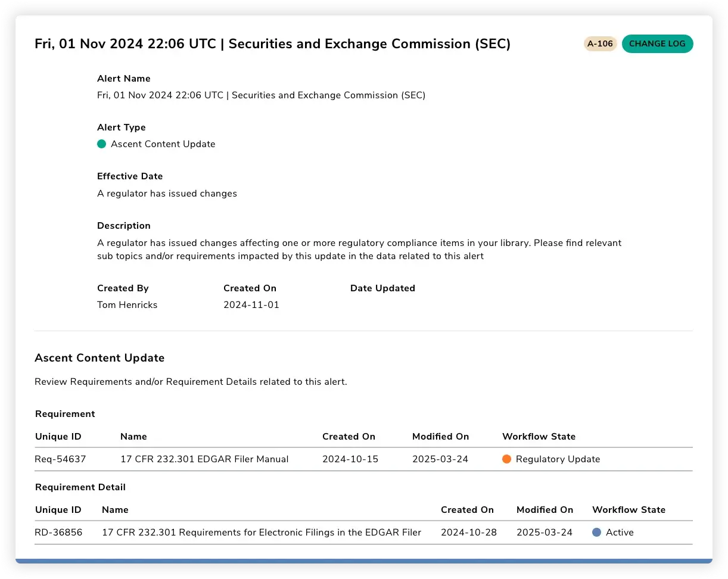
Task: Select 17 CFR 232.301 EDGAR Filer Manual
Action: coord(204,459)
